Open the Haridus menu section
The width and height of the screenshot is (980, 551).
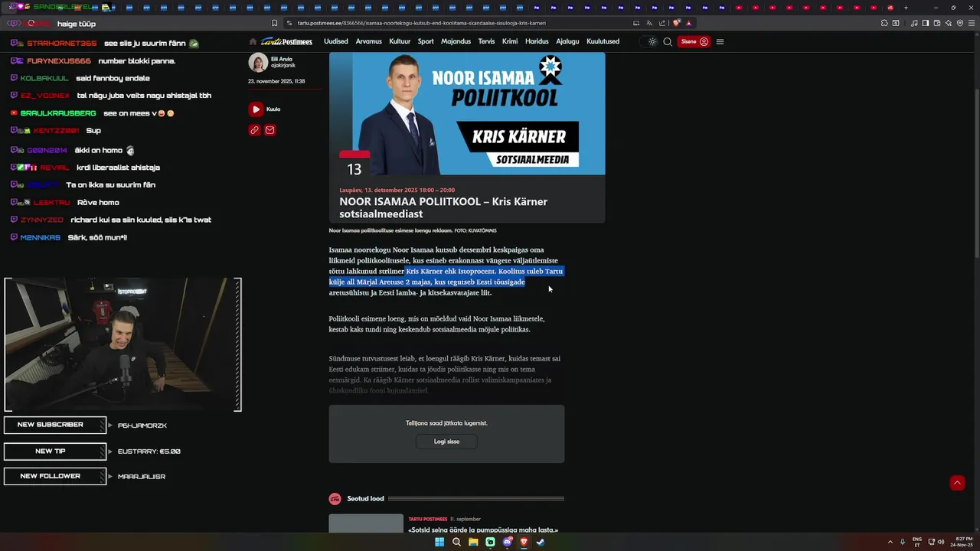tap(537, 41)
